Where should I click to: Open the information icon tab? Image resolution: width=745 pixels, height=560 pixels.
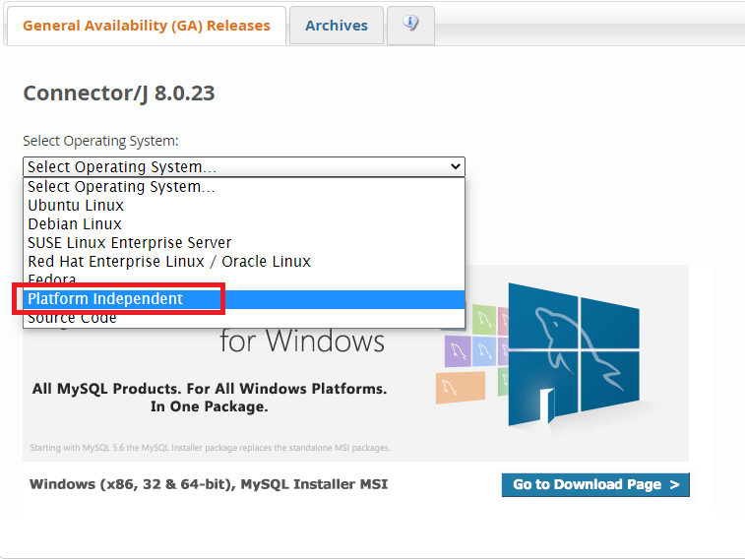(x=410, y=24)
